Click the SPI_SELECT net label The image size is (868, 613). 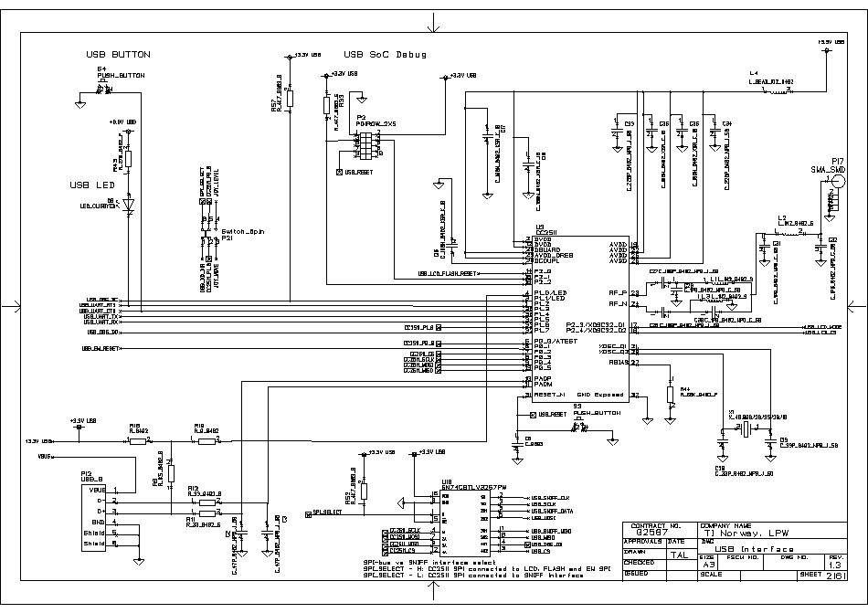pos(327,513)
